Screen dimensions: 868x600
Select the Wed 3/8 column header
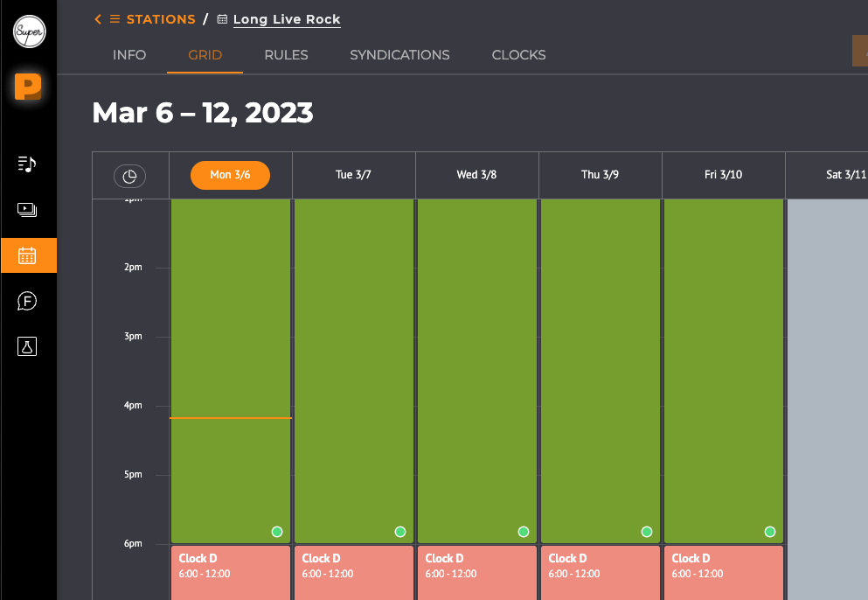pyautogui.click(x=476, y=175)
